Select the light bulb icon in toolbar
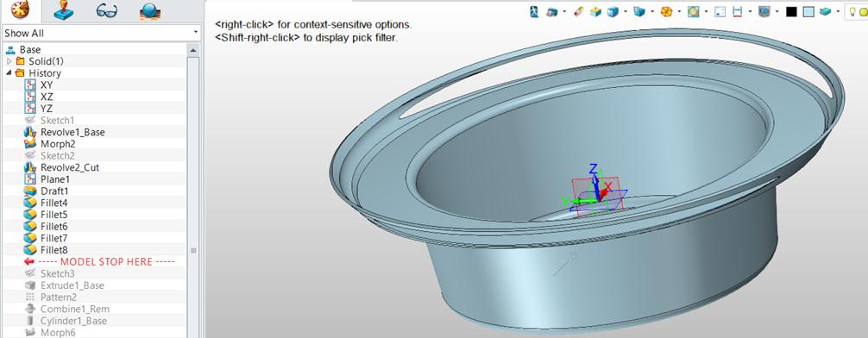This screenshot has height=338, width=868. click(852, 11)
